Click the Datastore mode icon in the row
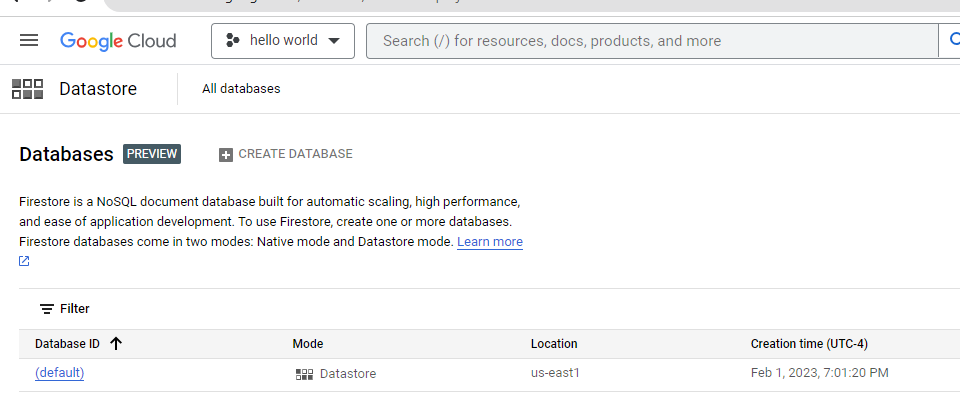This screenshot has width=960, height=399. pyautogui.click(x=304, y=374)
